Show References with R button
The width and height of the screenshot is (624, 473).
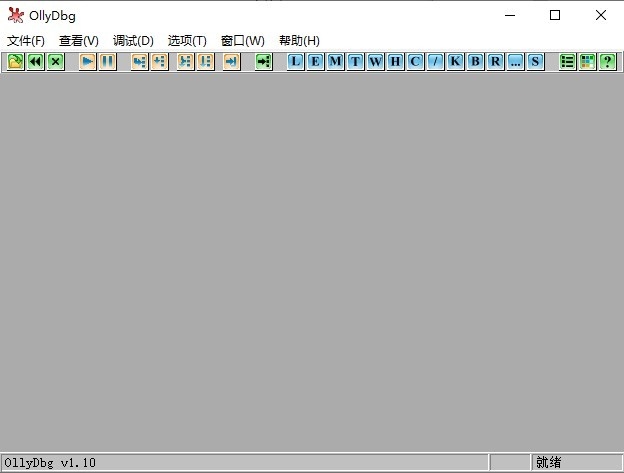tap(495, 62)
